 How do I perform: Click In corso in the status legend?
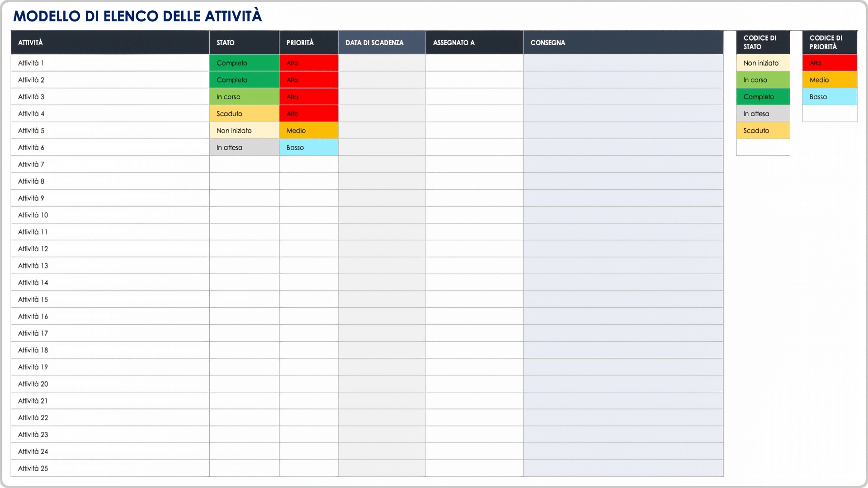coord(763,80)
